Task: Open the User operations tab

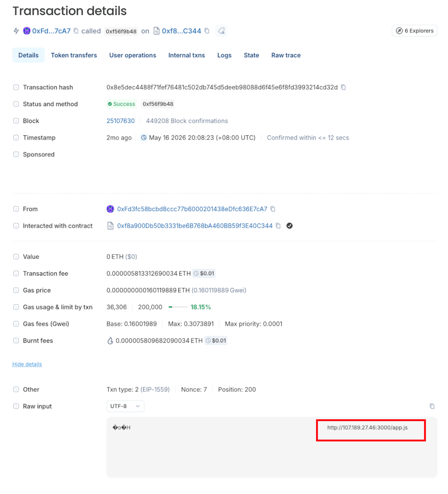Action: pyautogui.click(x=133, y=55)
